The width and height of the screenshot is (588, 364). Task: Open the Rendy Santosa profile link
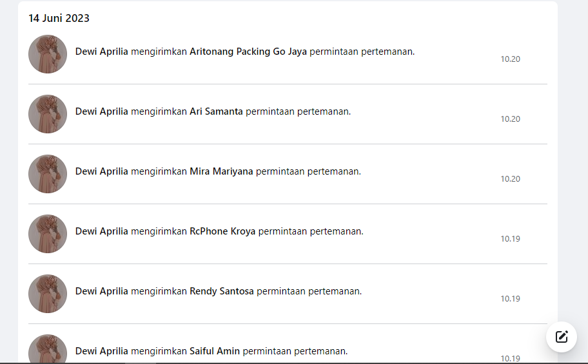point(222,291)
